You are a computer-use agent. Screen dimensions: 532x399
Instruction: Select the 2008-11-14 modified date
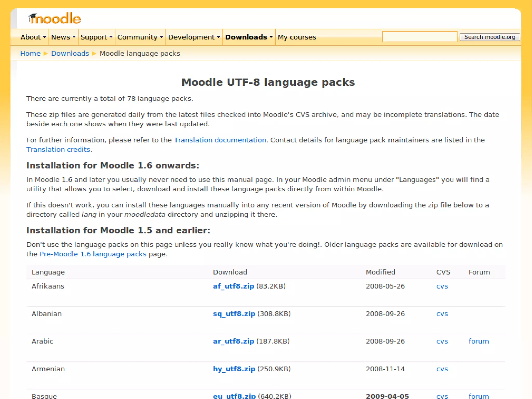click(385, 369)
